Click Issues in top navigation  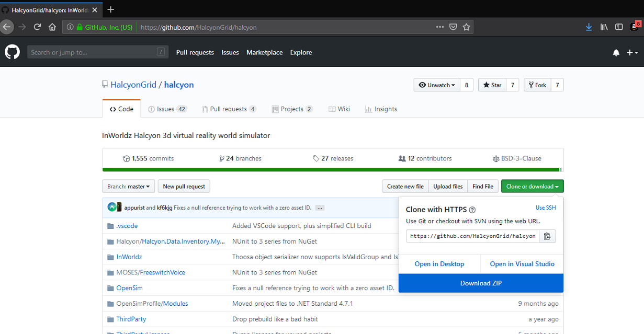[230, 52]
